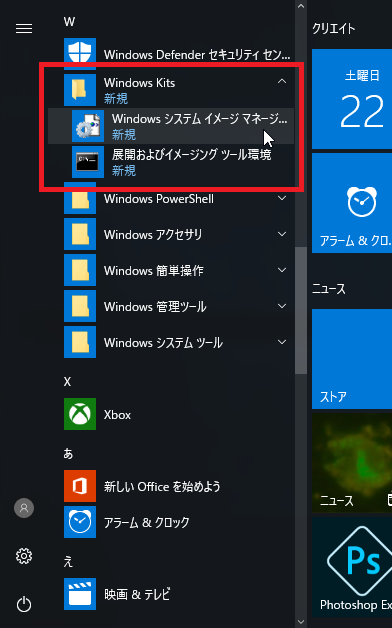This screenshot has width=392, height=628.
Task: Click the Windows システム ツール folder icon
Action: 80,342
